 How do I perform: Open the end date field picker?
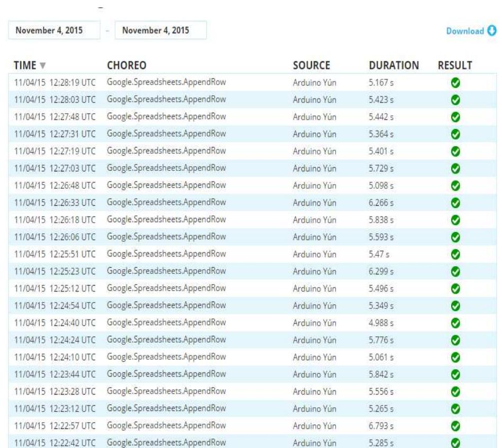coord(160,30)
